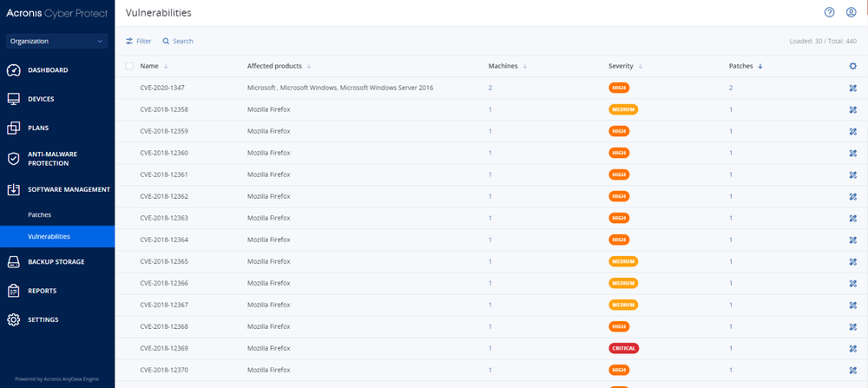Viewport: 868px width, 388px height.
Task: Click remediation icon for CVE-2018-12360 row
Action: pos(852,153)
